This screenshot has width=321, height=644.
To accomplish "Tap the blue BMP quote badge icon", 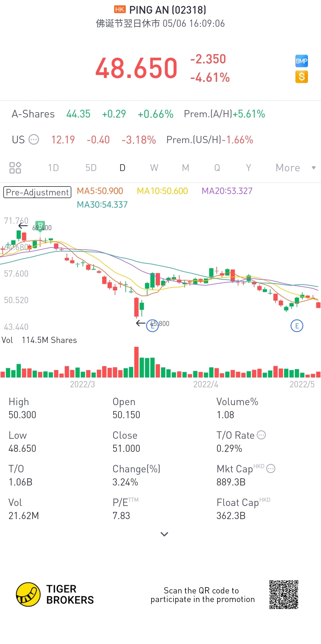I will 301,61.
